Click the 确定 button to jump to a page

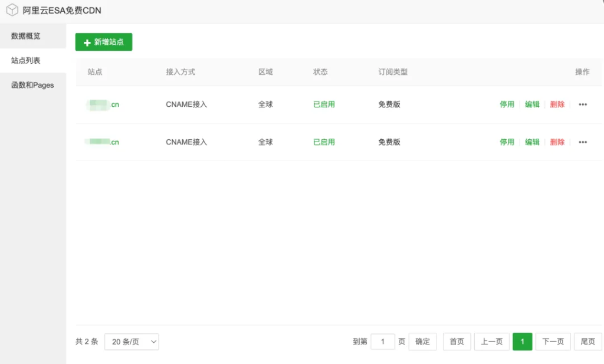pos(422,342)
